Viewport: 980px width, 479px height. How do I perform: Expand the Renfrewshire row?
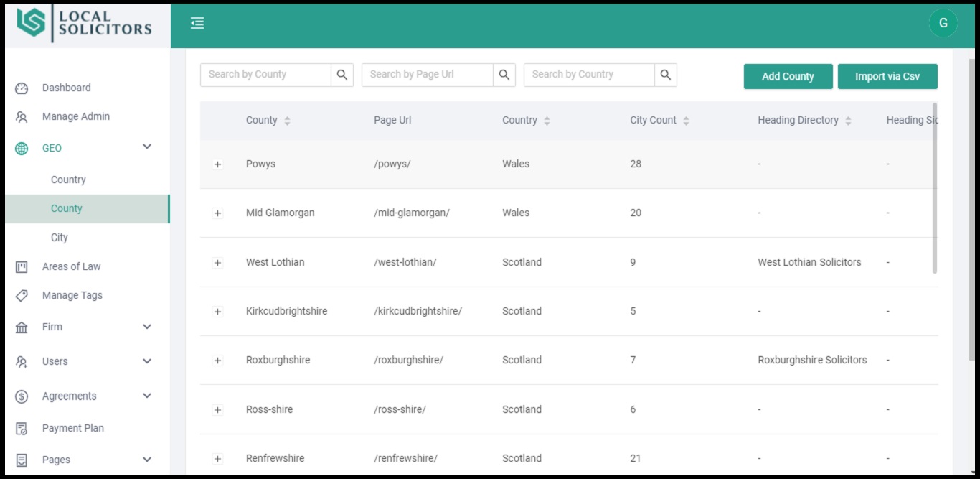tap(217, 459)
